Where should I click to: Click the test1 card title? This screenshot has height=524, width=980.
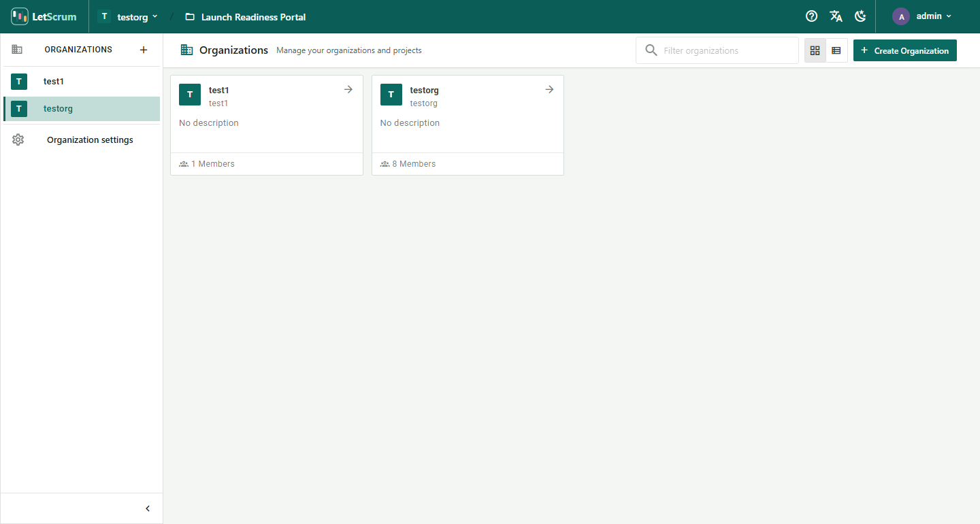219,90
